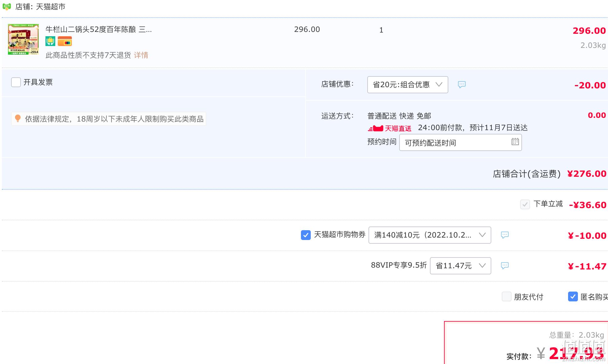
Task: Click the orange lightbulb notice icon
Action: coord(18,118)
